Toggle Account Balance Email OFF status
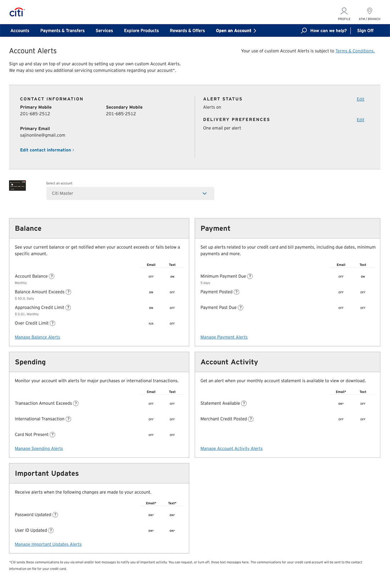Screen dimensions: 390x588 (x=151, y=277)
